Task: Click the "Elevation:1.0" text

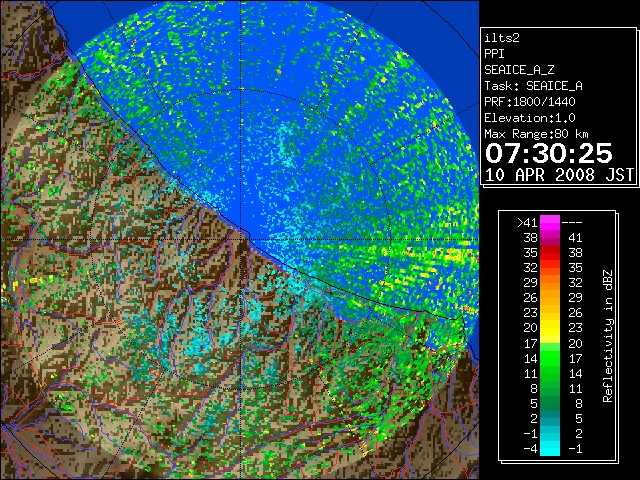Action: click(530, 118)
